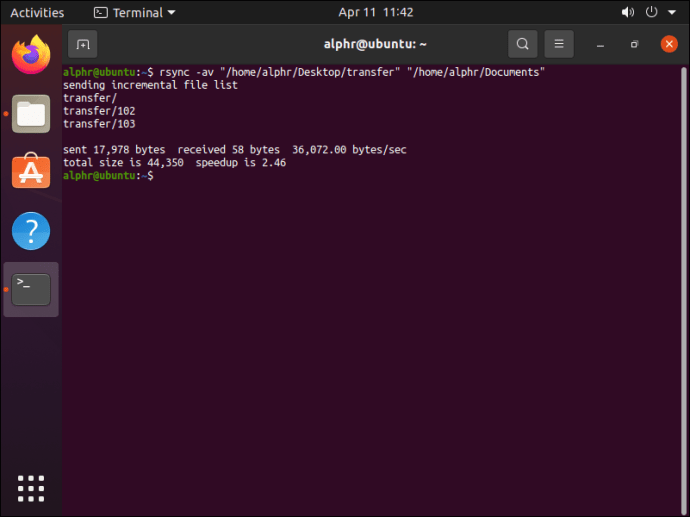Click the window title alphr@ubuntu: ~
Image resolution: width=690 pixels, height=517 pixels.
(x=375, y=44)
